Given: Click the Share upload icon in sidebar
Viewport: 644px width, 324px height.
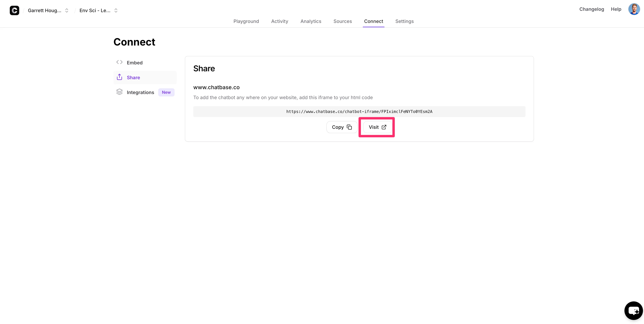Looking at the screenshot, I should (119, 77).
